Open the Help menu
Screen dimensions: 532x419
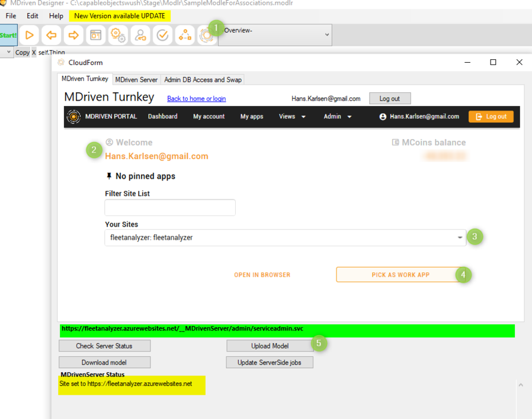tap(56, 16)
